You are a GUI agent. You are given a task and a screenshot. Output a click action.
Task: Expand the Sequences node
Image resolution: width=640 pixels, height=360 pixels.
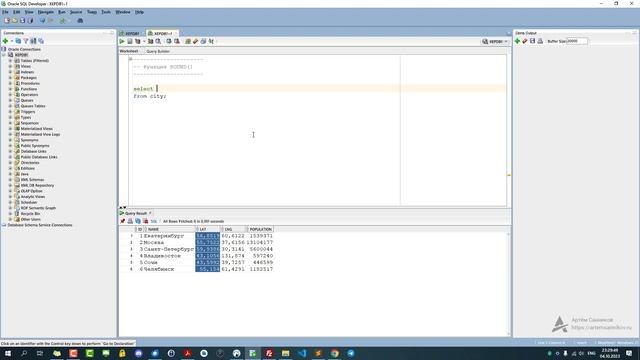(x=10, y=123)
